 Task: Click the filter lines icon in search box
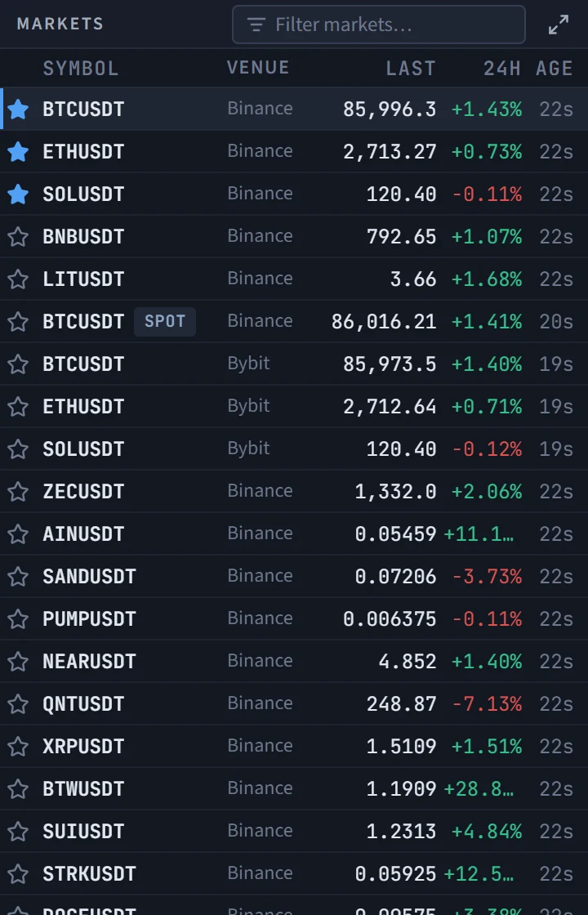click(x=256, y=25)
